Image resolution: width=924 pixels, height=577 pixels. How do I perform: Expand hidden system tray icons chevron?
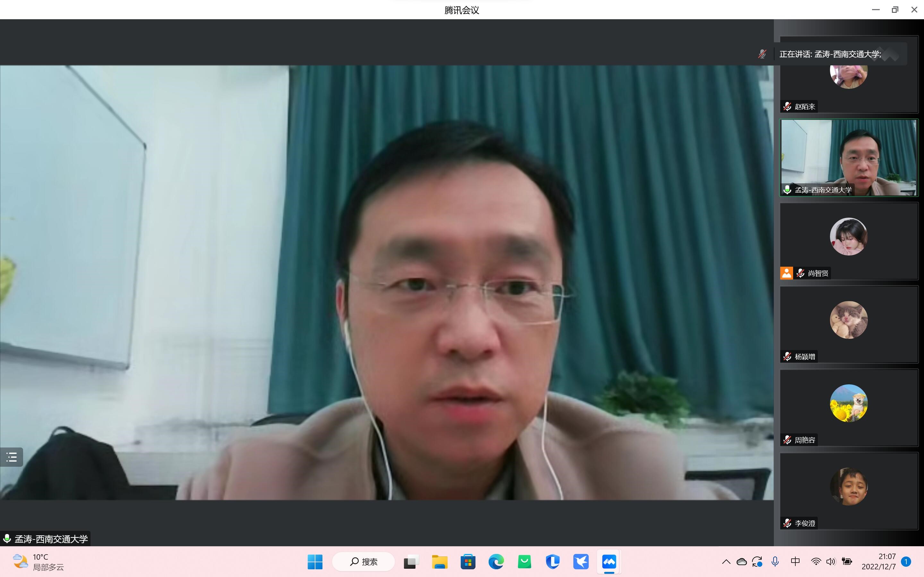point(726,562)
